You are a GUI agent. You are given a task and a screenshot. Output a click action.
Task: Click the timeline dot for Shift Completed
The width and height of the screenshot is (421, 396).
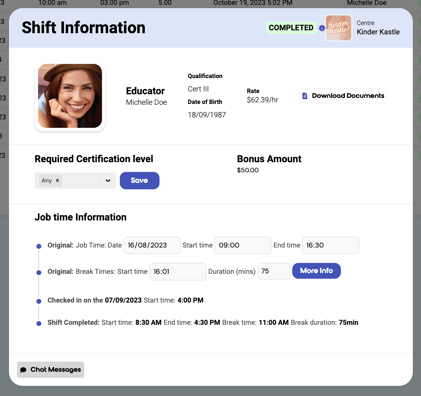tap(39, 323)
